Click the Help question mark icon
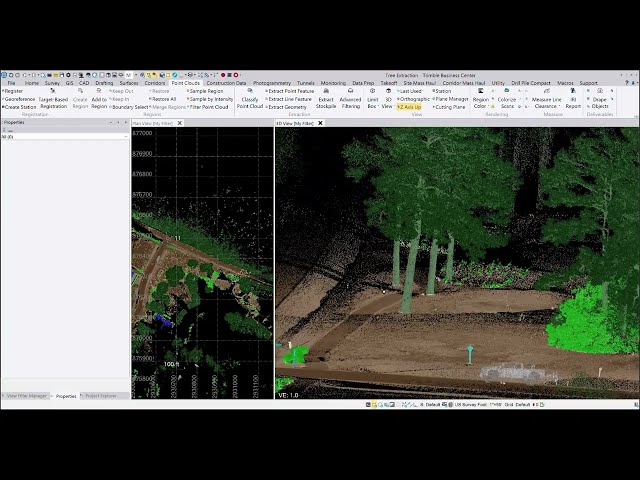The width and height of the screenshot is (640, 480). point(627,83)
